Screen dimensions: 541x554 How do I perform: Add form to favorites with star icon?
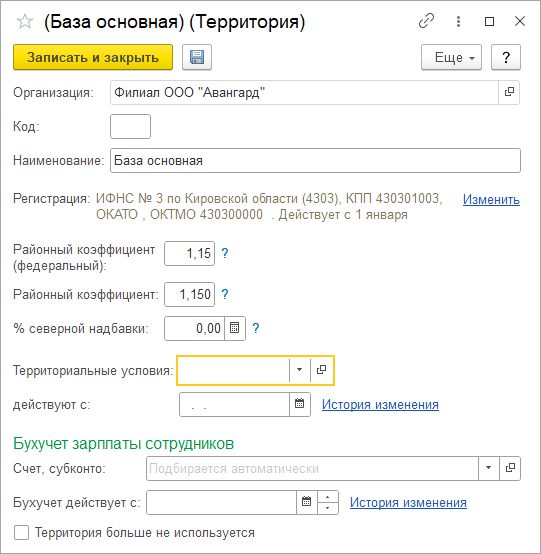25,22
